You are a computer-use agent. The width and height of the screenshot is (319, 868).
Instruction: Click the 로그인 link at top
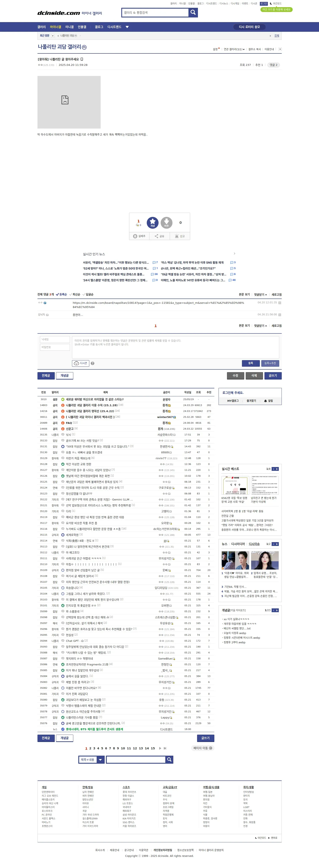[x=264, y=3]
